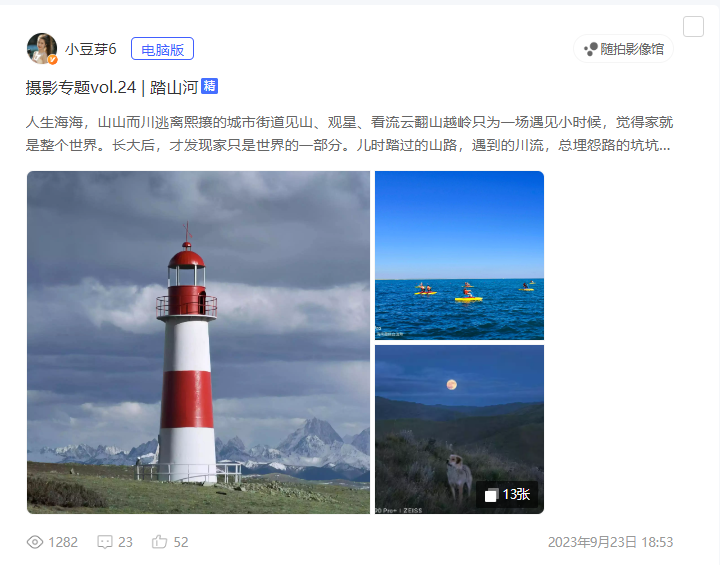Screen dimensions: 720x565
Task: Expand the truncated post description text
Action: 349,134
